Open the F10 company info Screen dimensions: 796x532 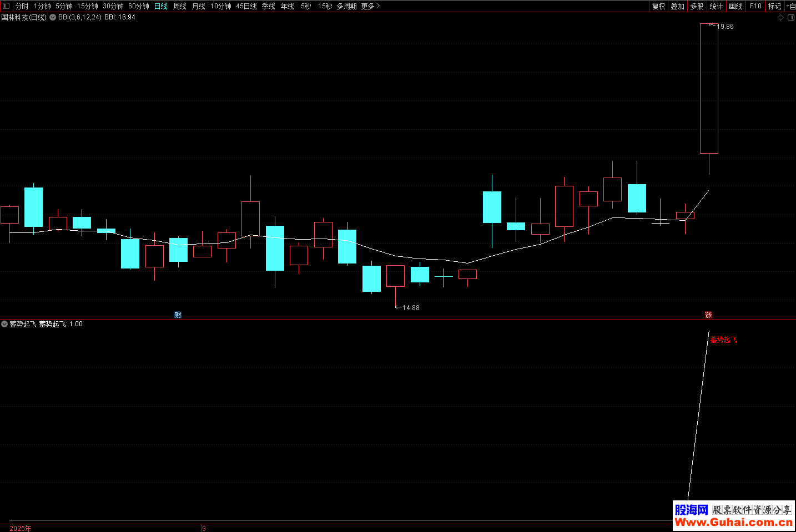755,6
